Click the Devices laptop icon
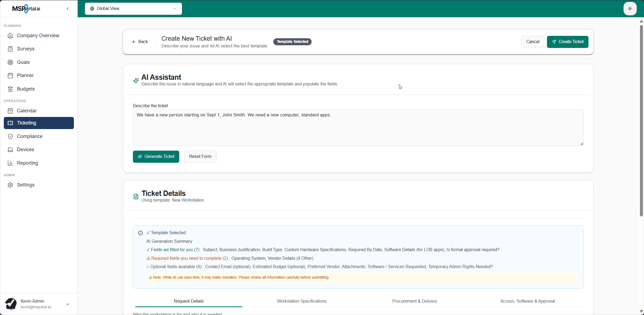This screenshot has height=315, width=644. [x=10, y=150]
